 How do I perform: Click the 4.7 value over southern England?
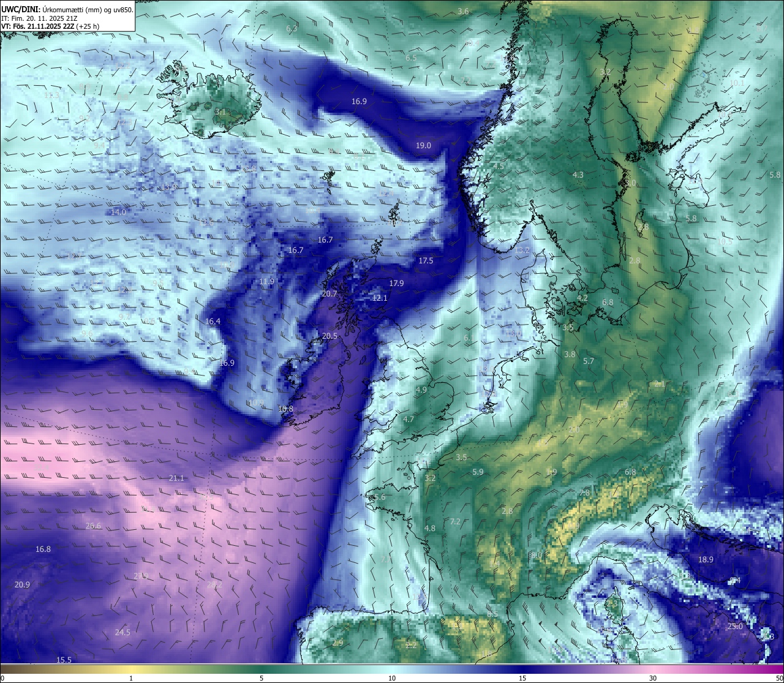coord(409,420)
